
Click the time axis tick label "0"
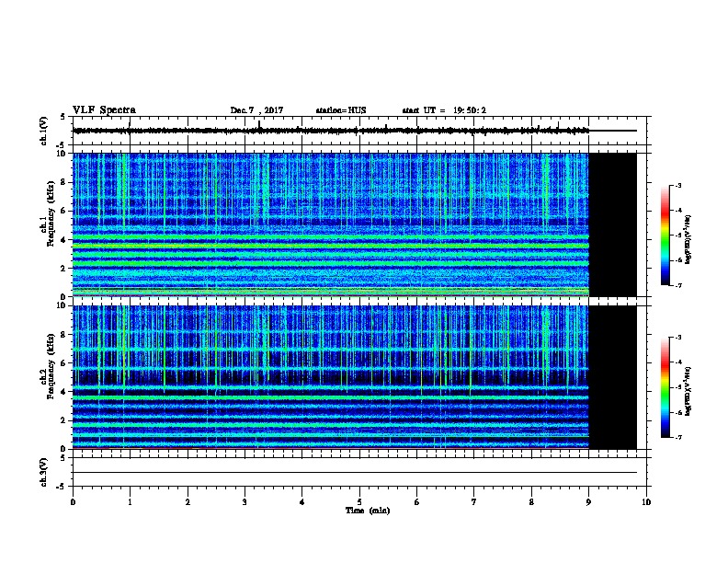(x=73, y=502)
